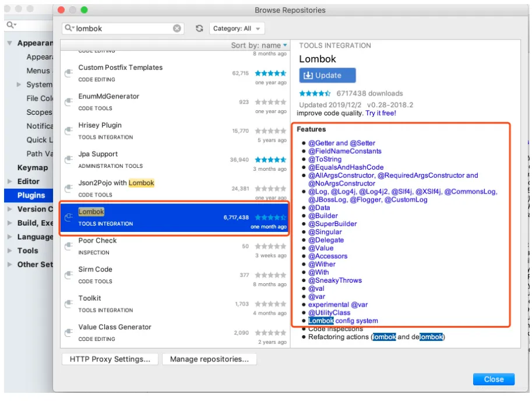Click the Update button for Lombok
Screen dimensions: 532x401
click(327, 75)
